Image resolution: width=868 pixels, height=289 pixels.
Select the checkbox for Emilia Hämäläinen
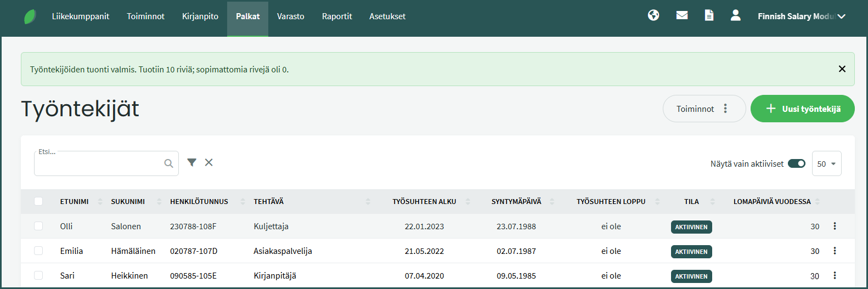tap(38, 251)
